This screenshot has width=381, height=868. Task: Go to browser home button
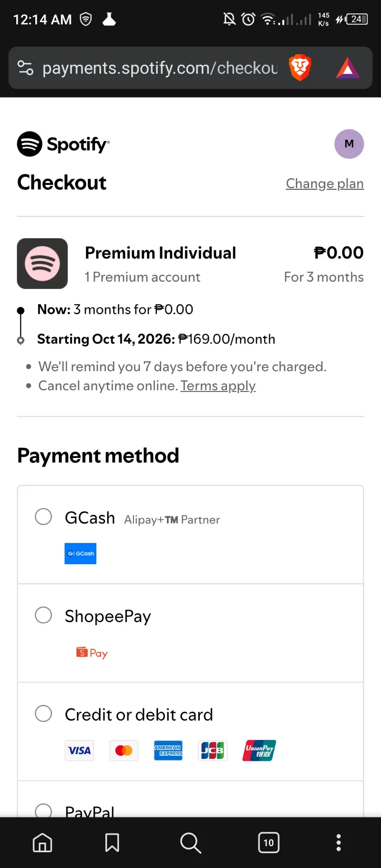pos(43,843)
